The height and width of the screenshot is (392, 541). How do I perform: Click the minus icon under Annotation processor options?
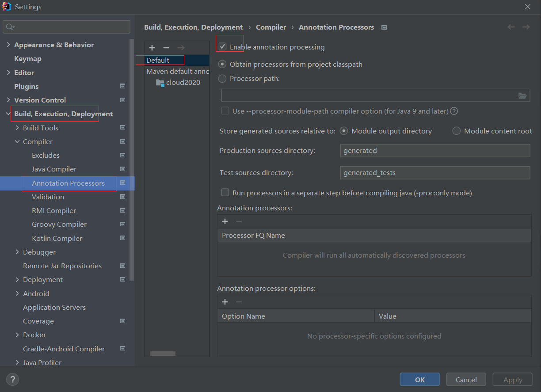pos(239,302)
